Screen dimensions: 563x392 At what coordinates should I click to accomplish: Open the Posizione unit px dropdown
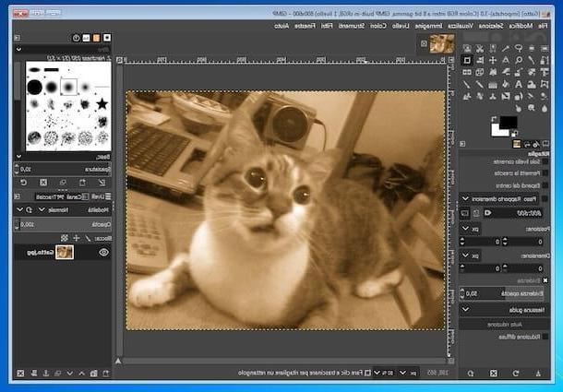click(471, 229)
